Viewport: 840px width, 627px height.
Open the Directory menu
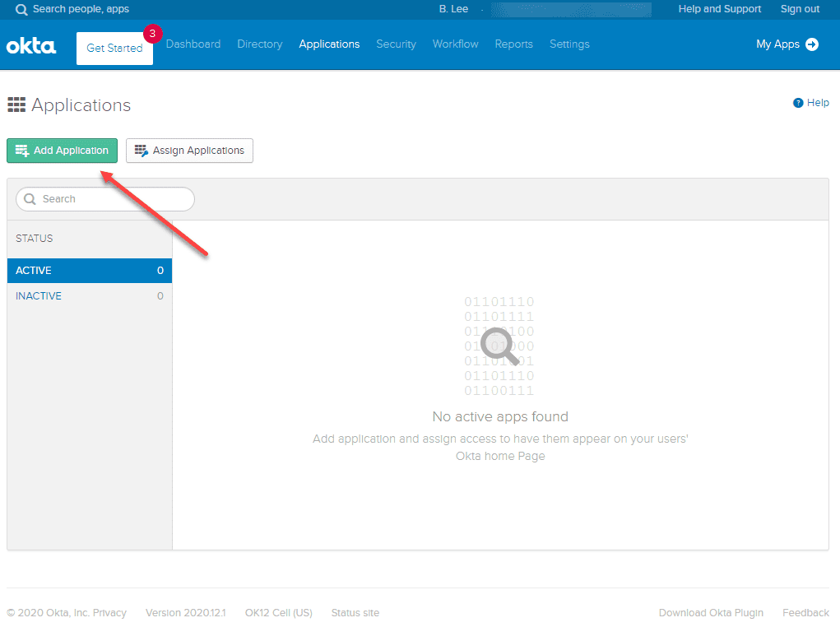click(x=260, y=44)
